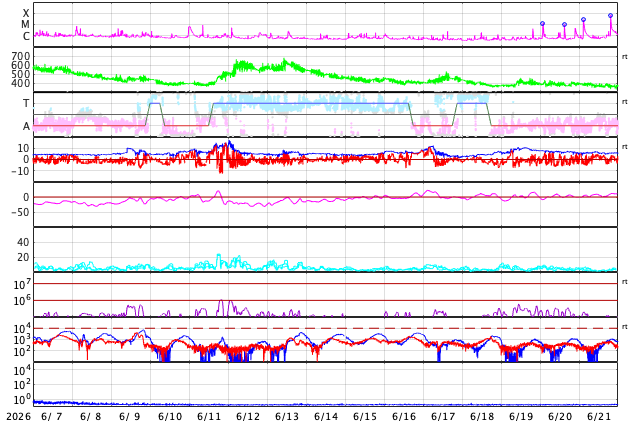Click the 10^4 label in the bottom panel

click(x=22, y=370)
